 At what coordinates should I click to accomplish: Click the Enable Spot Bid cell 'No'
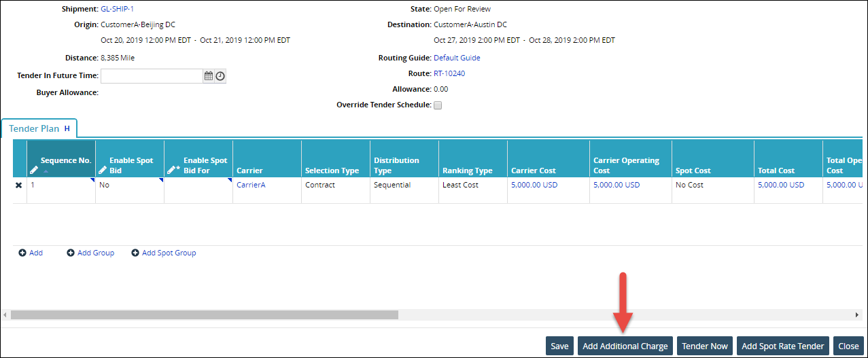(104, 185)
